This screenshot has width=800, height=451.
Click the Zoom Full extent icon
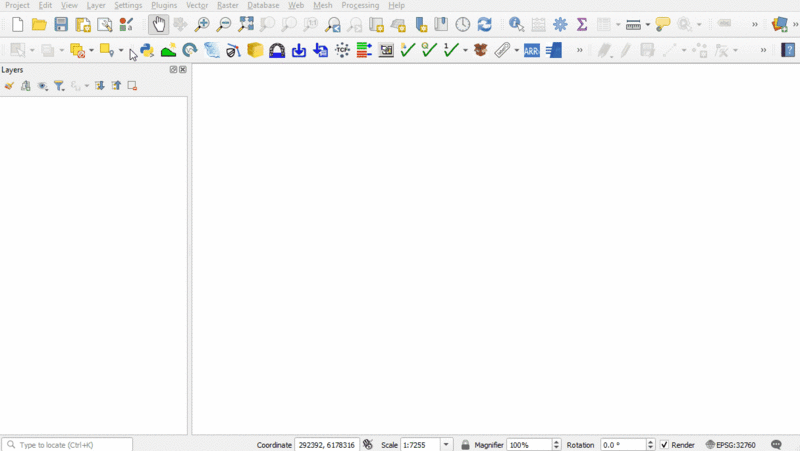tap(246, 25)
